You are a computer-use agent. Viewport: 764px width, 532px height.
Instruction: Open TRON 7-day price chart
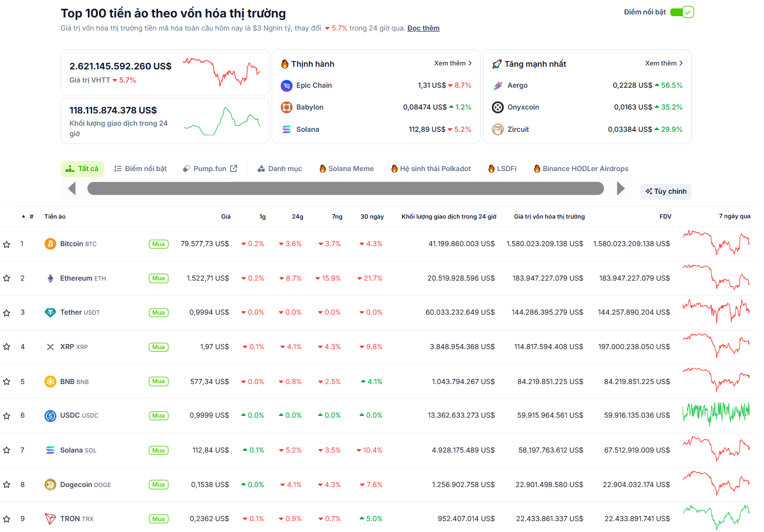coord(716,517)
